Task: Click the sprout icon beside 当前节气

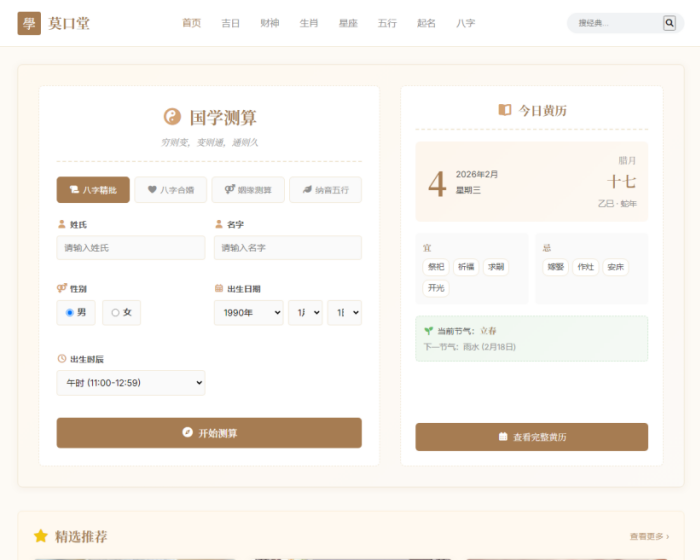Action: point(428,330)
